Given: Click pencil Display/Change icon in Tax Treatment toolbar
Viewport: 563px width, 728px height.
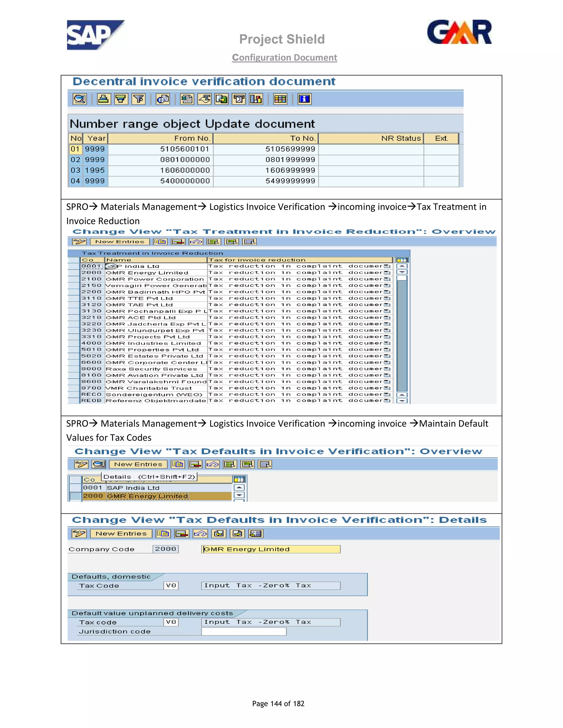Looking at the screenshot, I should pyautogui.click(x=80, y=242).
